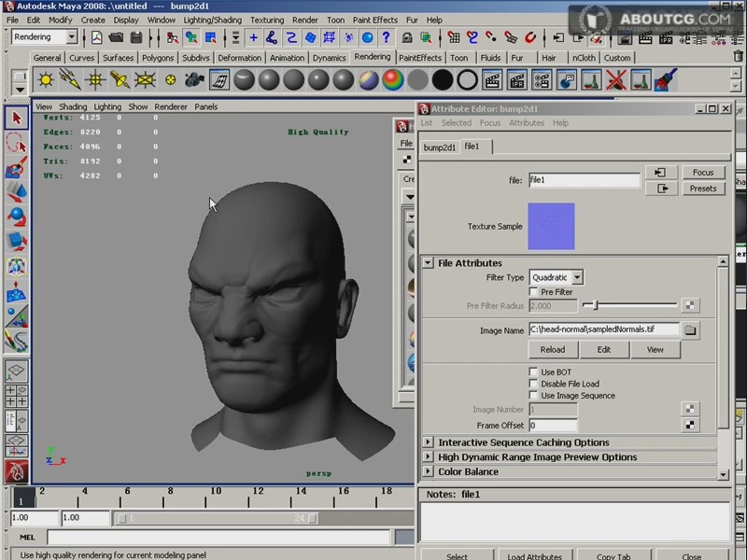Click the hollow ring use background icon
This screenshot has width=747, height=560.
(x=468, y=79)
